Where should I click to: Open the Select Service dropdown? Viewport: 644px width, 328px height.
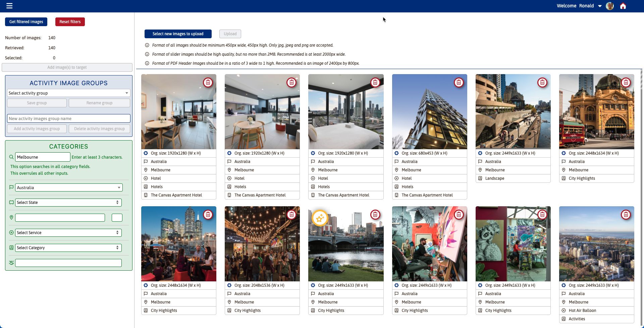click(x=68, y=233)
